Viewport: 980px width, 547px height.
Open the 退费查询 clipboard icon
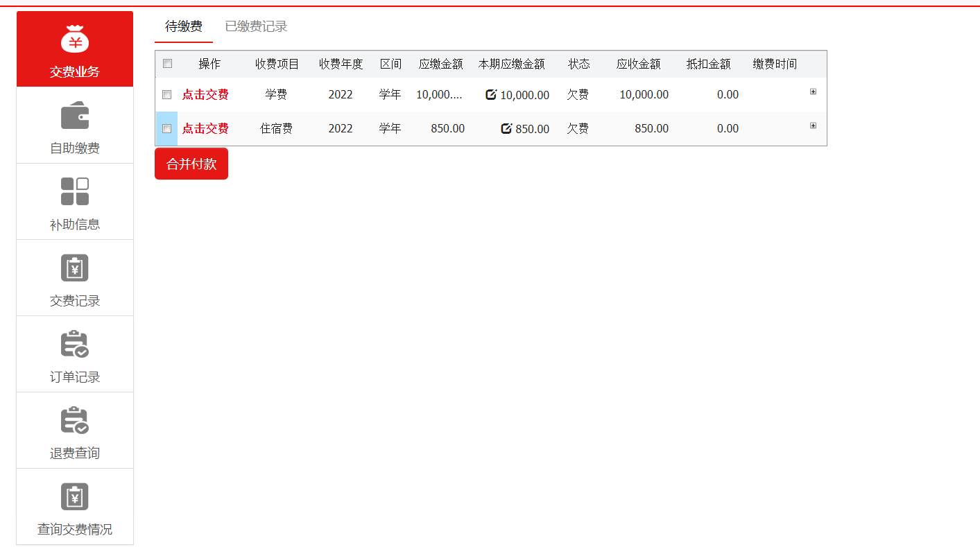(75, 420)
